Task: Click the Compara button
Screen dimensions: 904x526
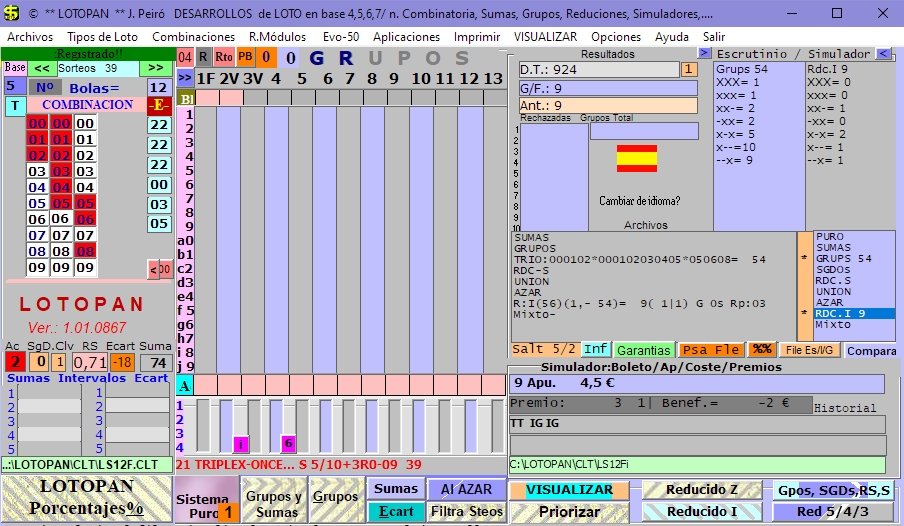Action: click(871, 351)
